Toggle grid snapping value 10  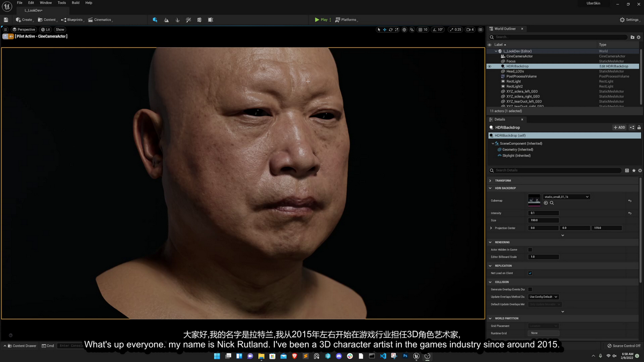423,29
